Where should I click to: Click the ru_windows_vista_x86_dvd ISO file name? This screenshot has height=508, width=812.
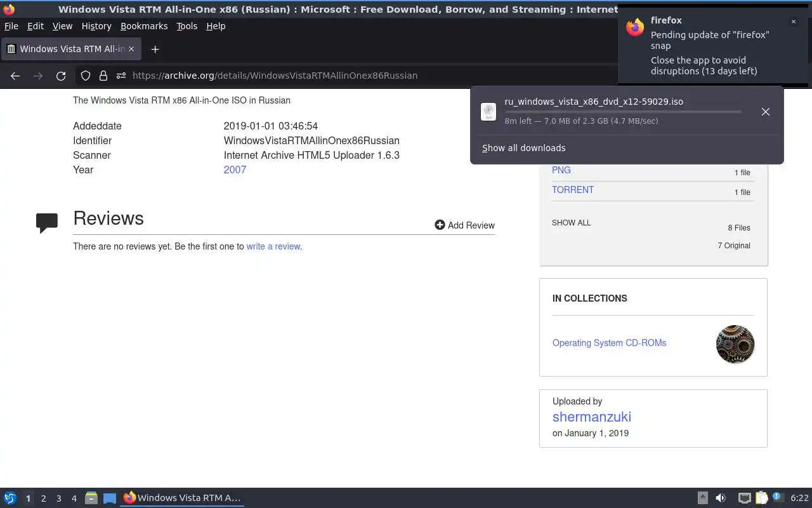click(x=594, y=102)
